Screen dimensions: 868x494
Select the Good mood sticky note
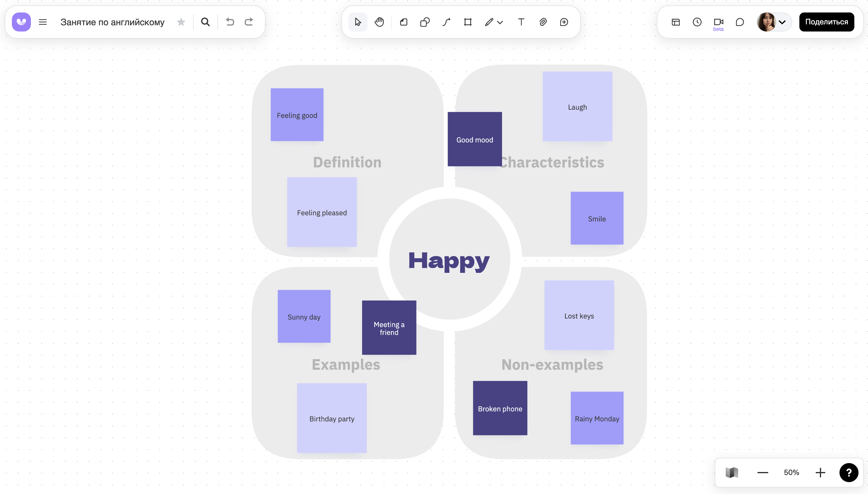475,139
